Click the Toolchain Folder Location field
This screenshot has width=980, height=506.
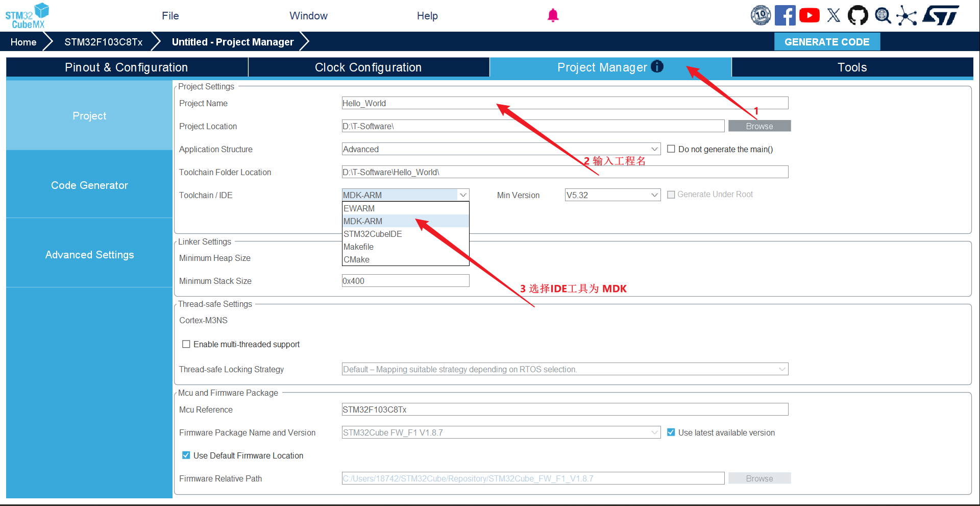(x=565, y=172)
